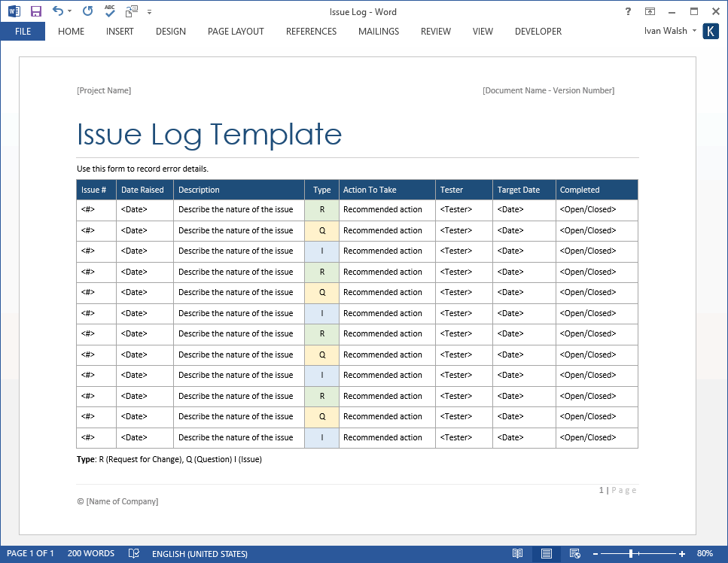Maximize the Word window
Viewport: 728px width, 563px height.
[x=693, y=11]
